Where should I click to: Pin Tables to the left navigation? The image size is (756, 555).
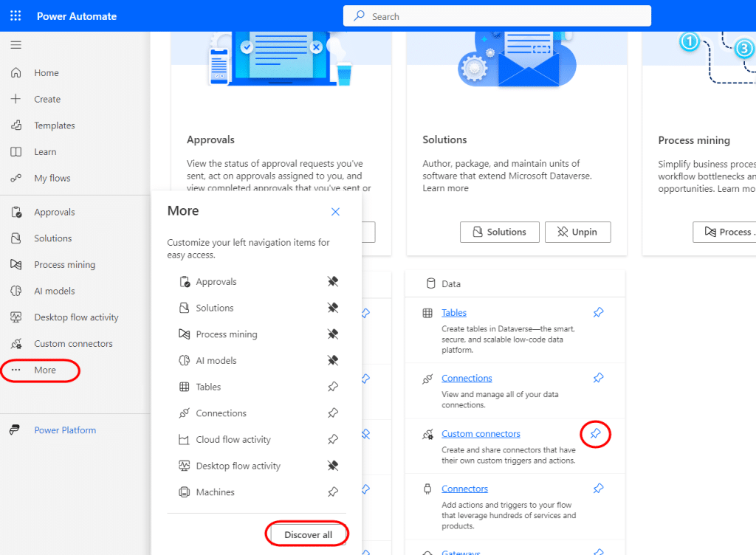tap(332, 387)
